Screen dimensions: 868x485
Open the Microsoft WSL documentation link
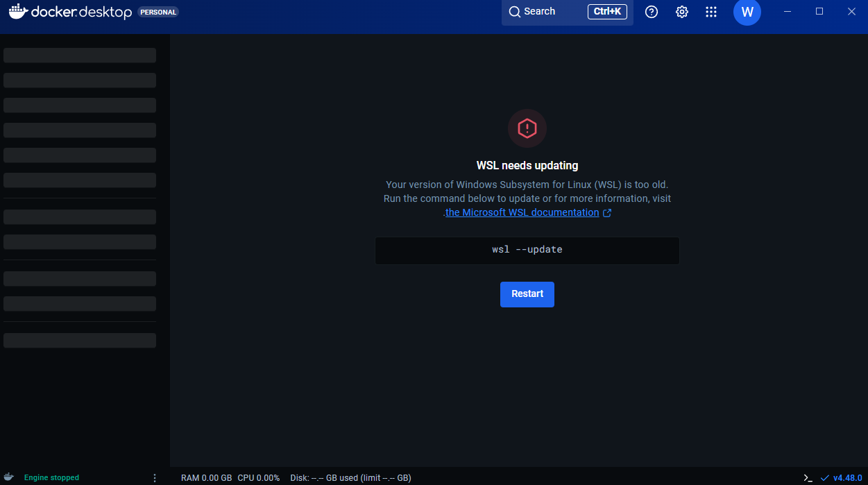tap(522, 212)
